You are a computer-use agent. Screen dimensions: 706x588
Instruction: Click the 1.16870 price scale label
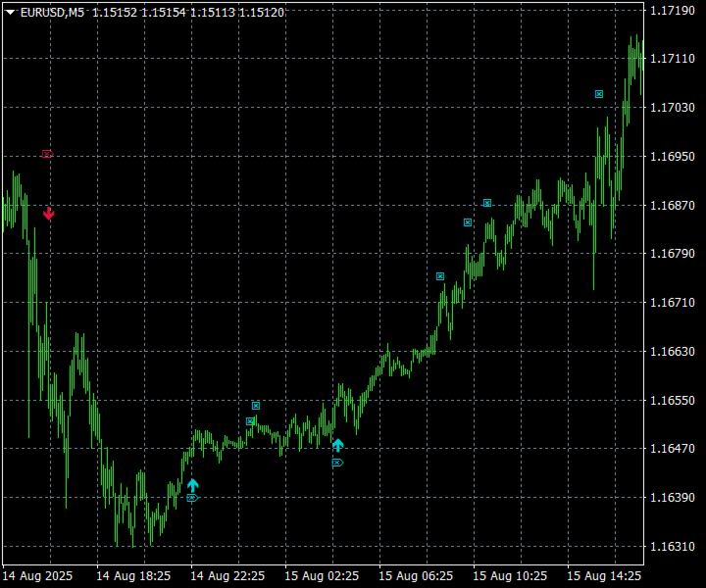[x=673, y=205]
